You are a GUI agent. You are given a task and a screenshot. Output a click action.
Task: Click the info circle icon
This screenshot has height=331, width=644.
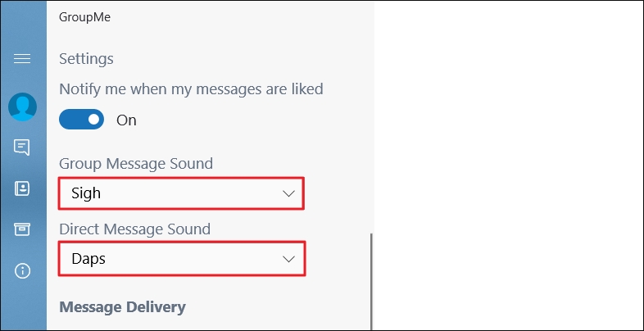click(x=22, y=270)
